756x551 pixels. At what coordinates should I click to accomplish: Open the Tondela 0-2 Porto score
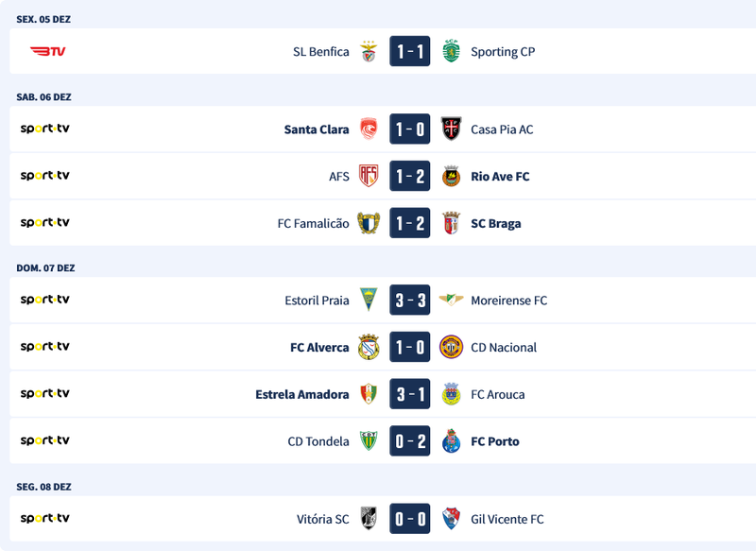[410, 441]
